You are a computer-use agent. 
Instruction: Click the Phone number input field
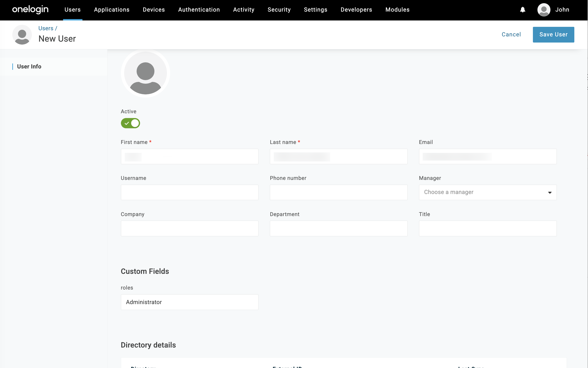click(338, 192)
